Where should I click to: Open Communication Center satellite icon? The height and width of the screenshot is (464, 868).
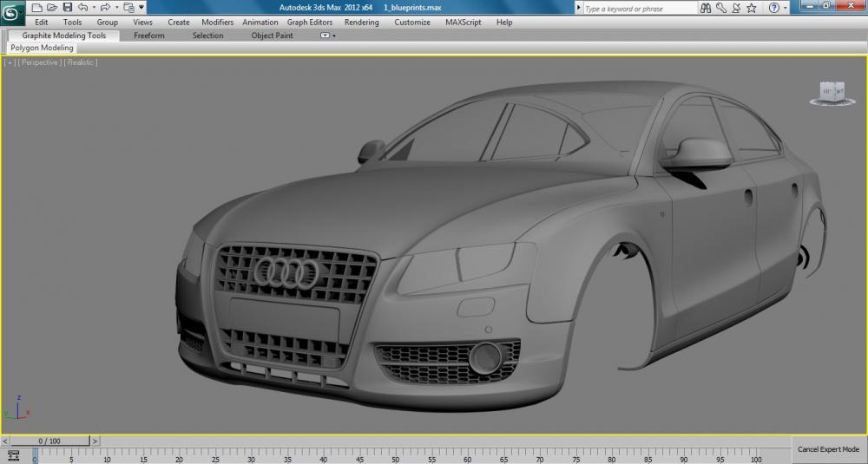point(736,8)
